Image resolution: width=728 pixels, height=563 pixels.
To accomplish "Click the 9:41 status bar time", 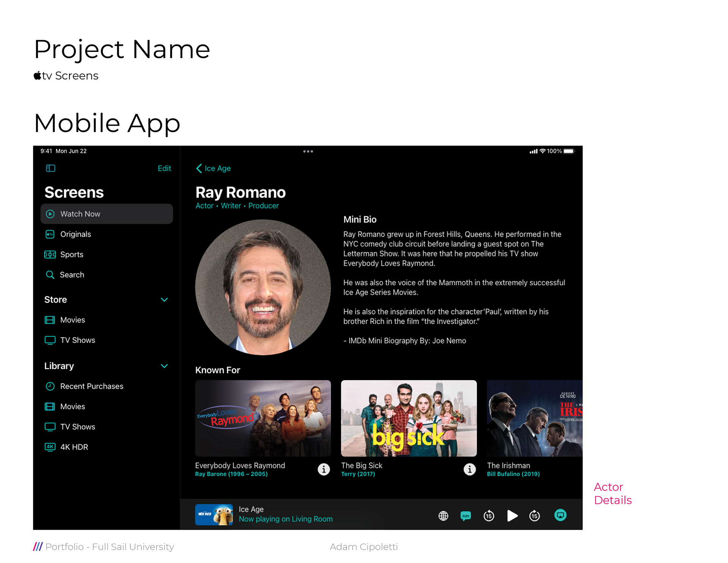I will tap(46, 151).
